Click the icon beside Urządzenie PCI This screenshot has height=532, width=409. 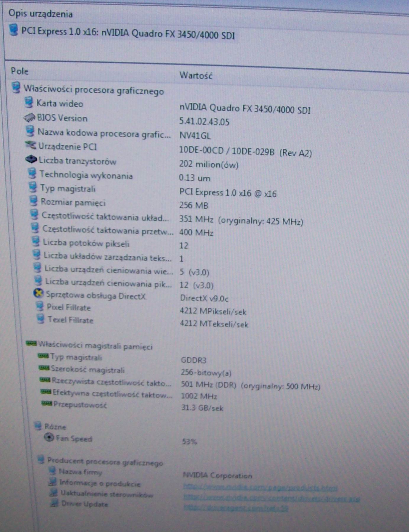[x=31, y=146]
